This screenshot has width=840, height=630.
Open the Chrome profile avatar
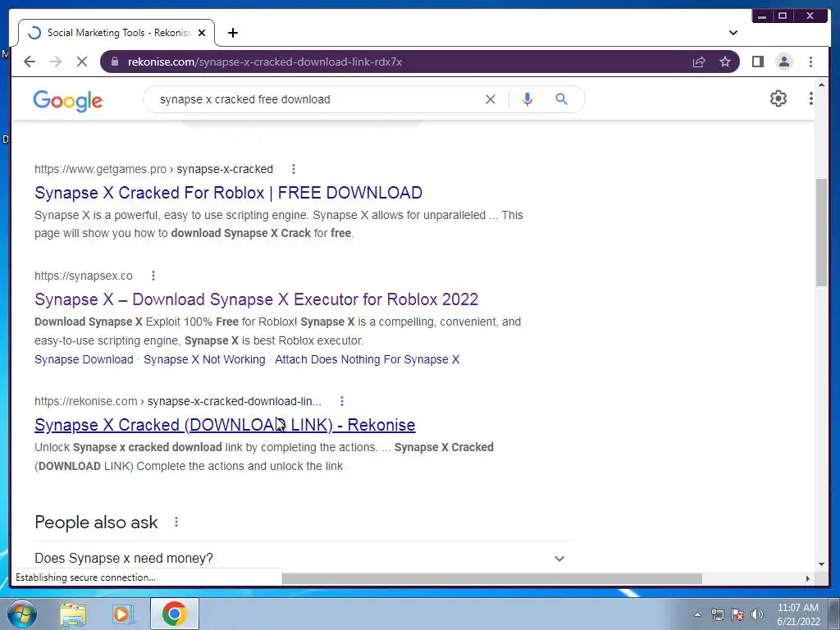point(783,62)
